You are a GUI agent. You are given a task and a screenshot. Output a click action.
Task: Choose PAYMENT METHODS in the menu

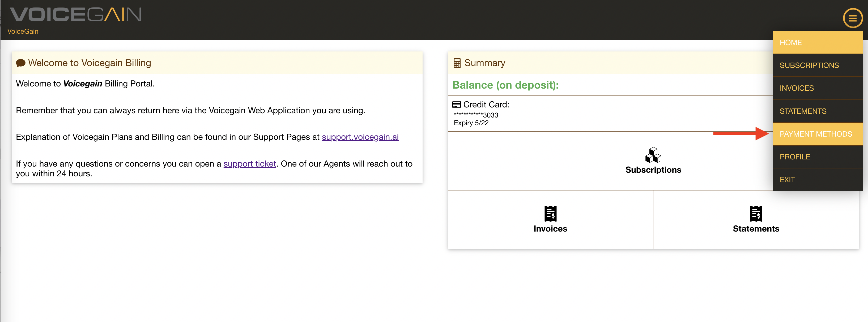click(x=818, y=134)
